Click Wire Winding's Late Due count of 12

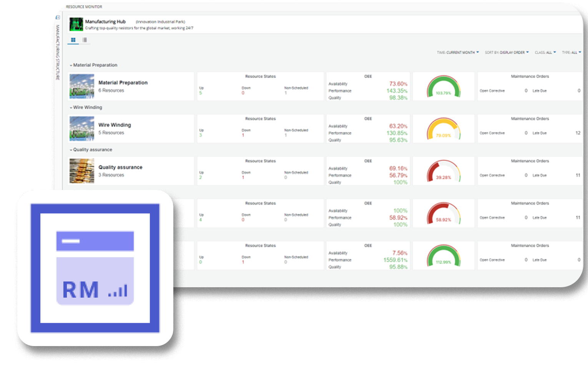[x=578, y=133]
